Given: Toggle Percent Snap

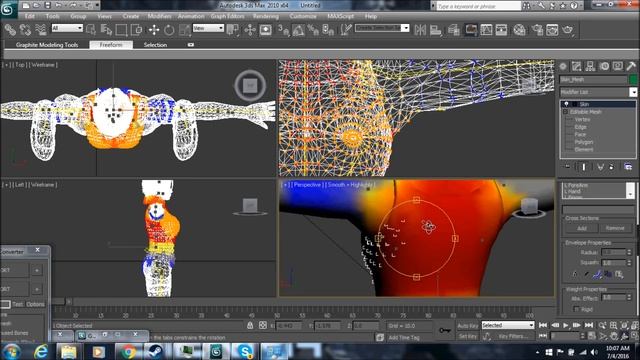Looking at the screenshot, I should [x=313, y=30].
